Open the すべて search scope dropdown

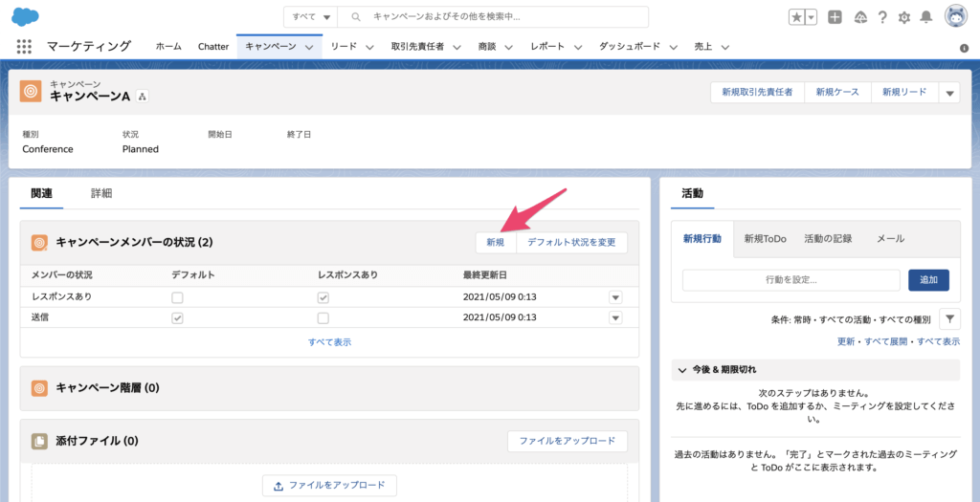pos(311,17)
